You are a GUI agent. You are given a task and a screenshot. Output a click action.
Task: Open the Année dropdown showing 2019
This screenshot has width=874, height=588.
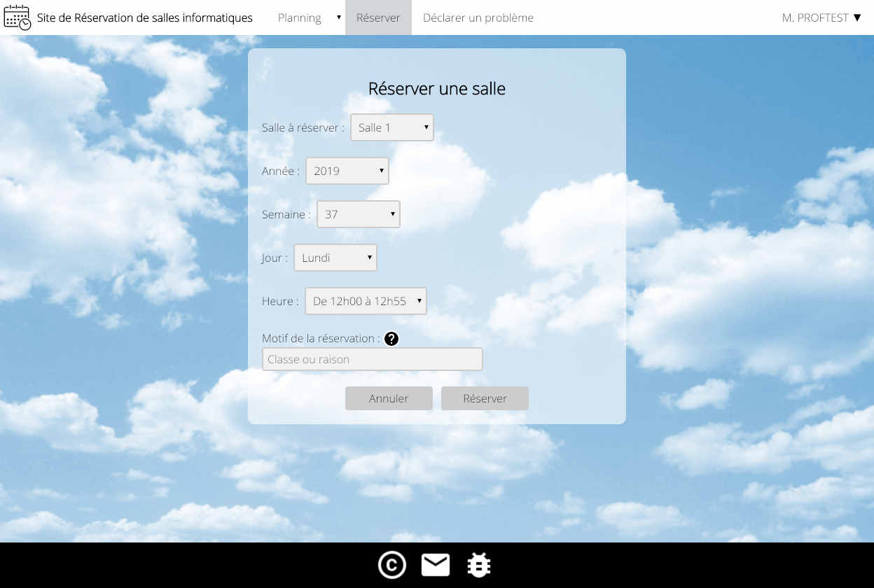[x=347, y=171]
